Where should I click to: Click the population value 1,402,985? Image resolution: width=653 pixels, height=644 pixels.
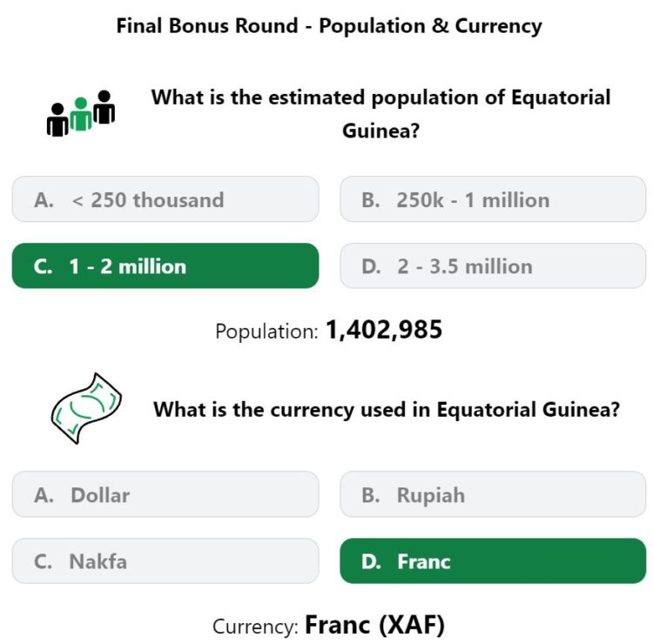(x=384, y=330)
